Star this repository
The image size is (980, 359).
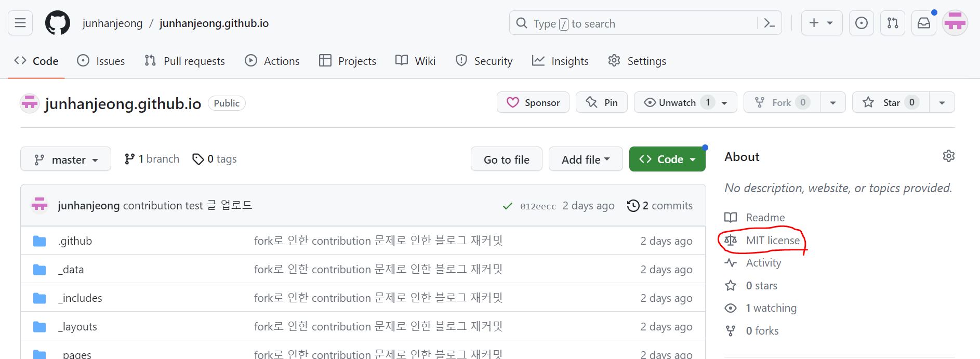pos(890,102)
